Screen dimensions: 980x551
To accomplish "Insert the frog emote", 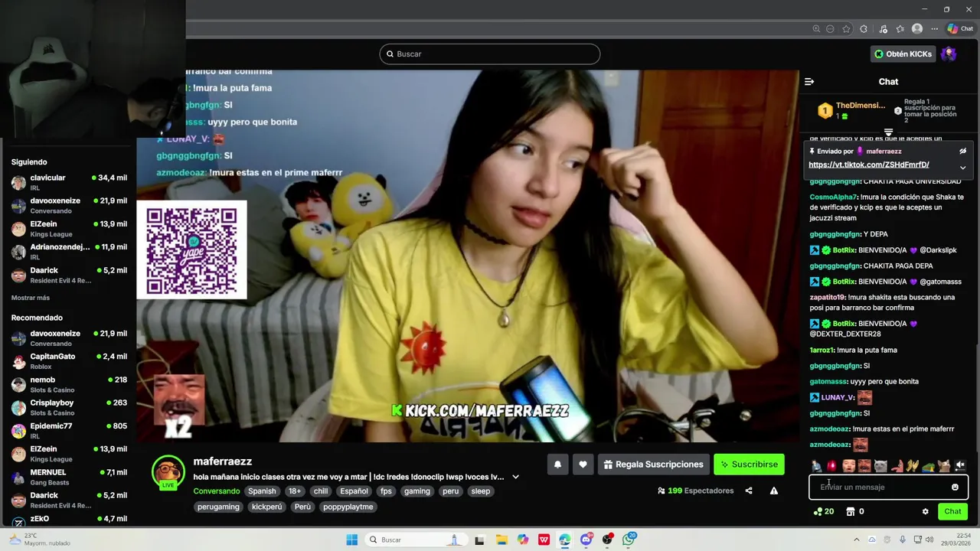I will click(x=929, y=466).
